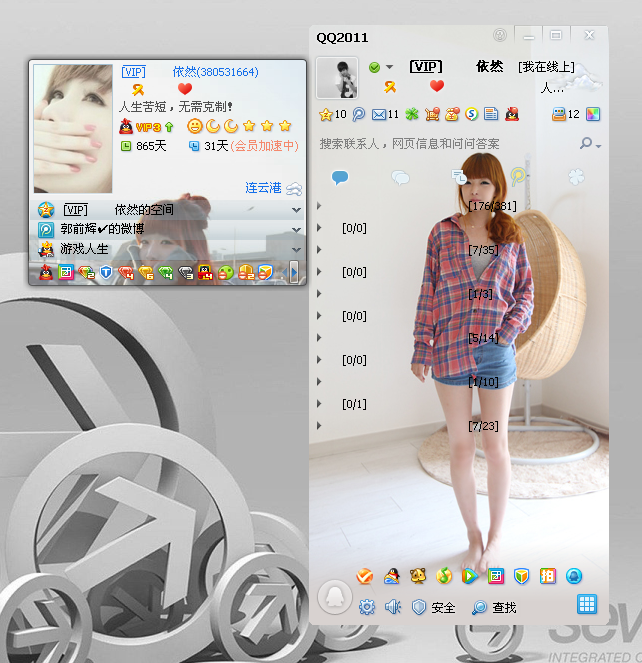Screen dimensions: 642x663
Task: Click the yellow diamond badge numbered 6
Action: pos(145,273)
